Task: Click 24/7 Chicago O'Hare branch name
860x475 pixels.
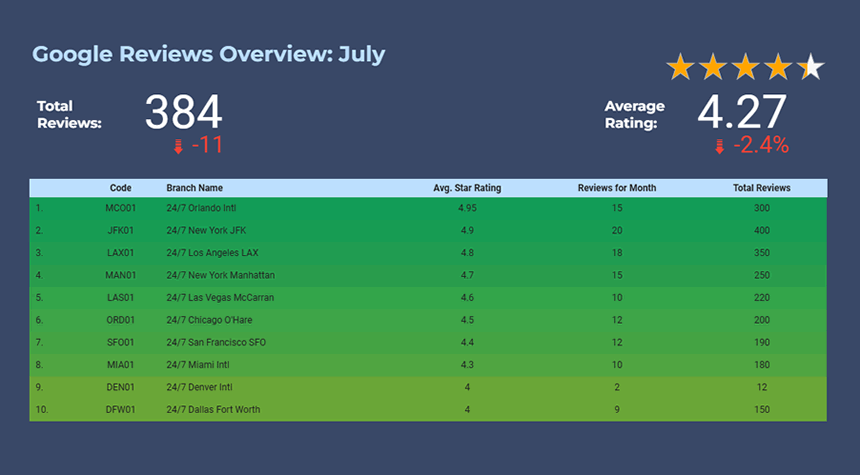Action: (x=210, y=320)
